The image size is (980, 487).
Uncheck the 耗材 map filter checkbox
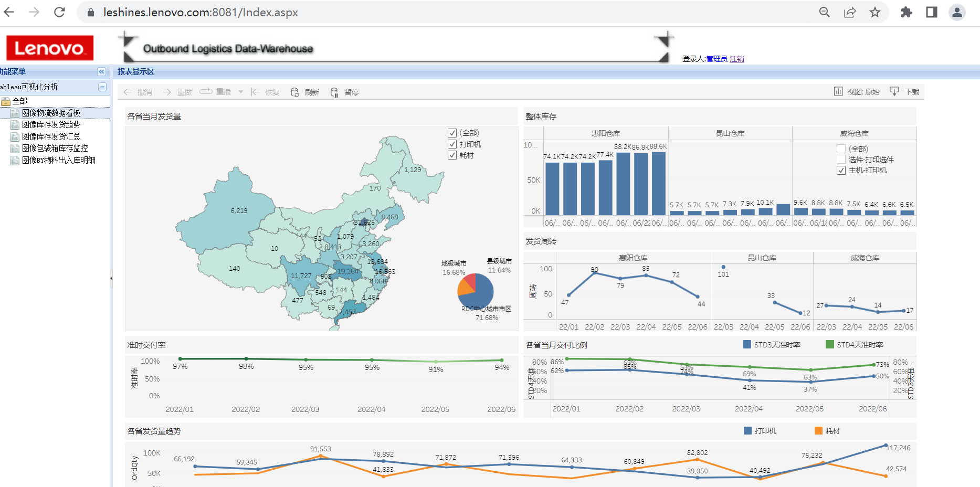pos(452,155)
